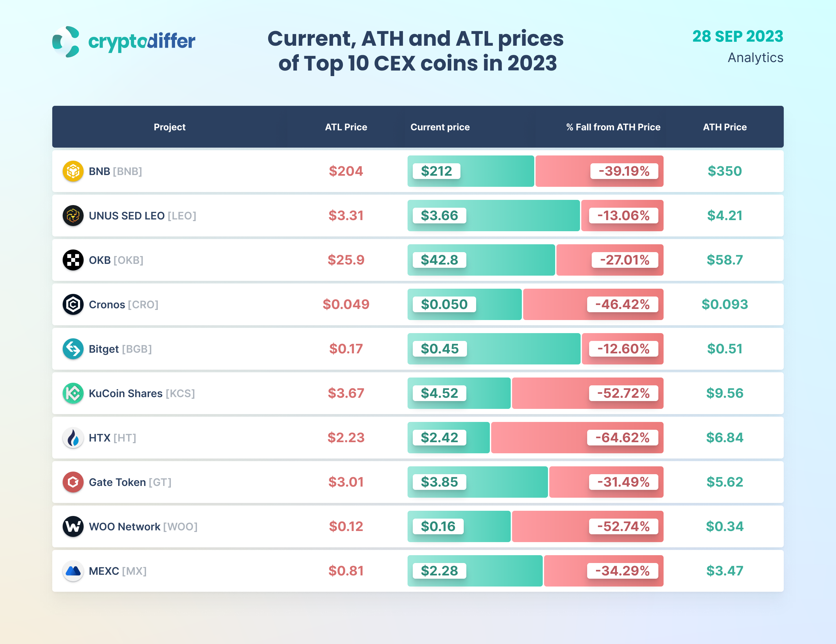Click the $3.47 MEXC ATH price
This screenshot has width=836, height=644.
(724, 571)
